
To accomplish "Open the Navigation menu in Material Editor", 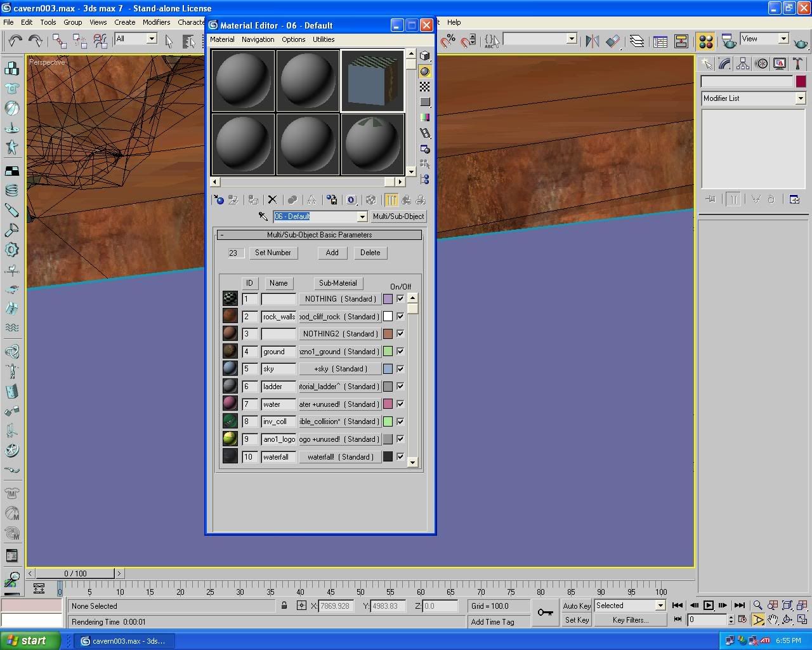I will point(258,39).
